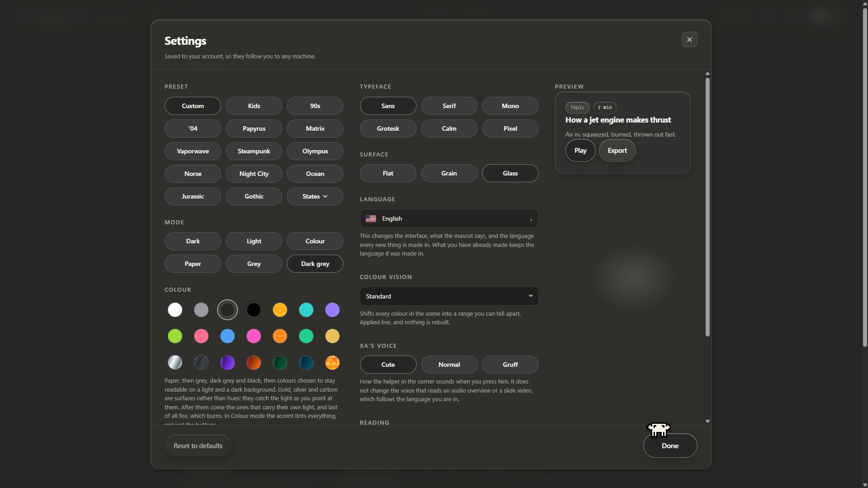Expand the Colour Vision Standard dropdown
This screenshot has height=488, width=868.
tap(449, 296)
